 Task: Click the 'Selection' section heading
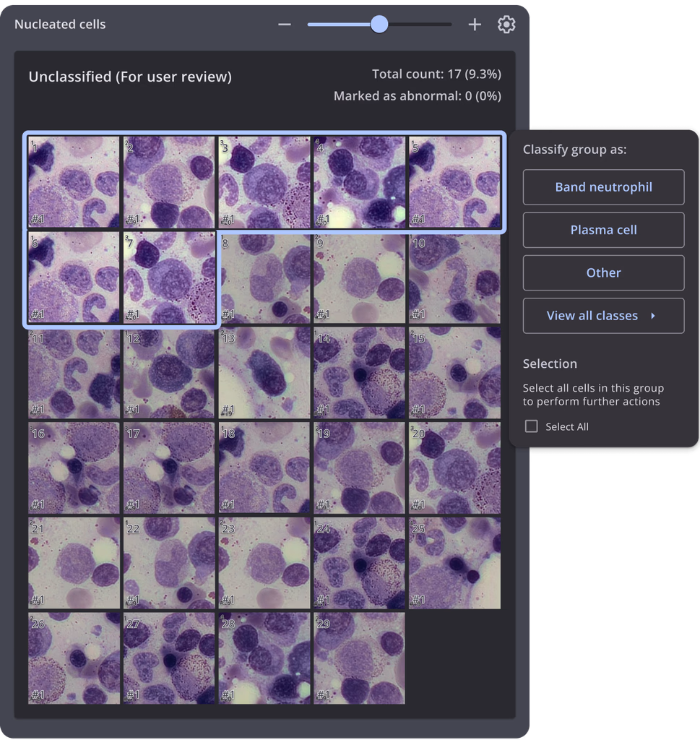click(x=550, y=363)
